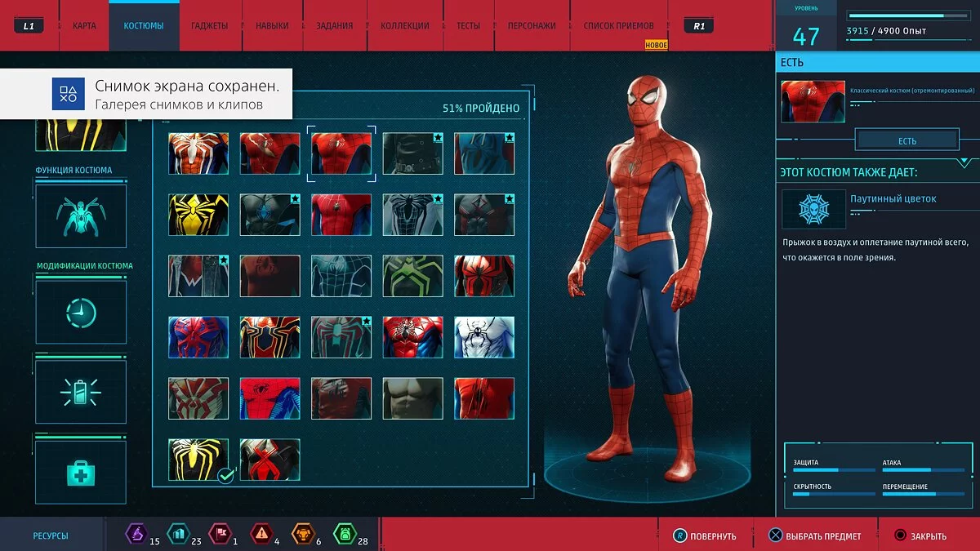The image size is (980, 551).
Task: Click the 3915 / 4900 Опыт value
Action: pos(886,31)
